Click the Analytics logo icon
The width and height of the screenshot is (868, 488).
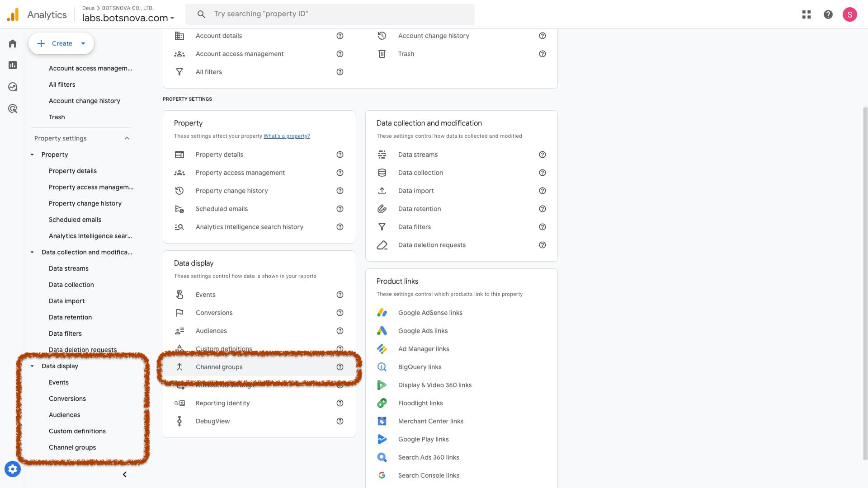click(13, 14)
